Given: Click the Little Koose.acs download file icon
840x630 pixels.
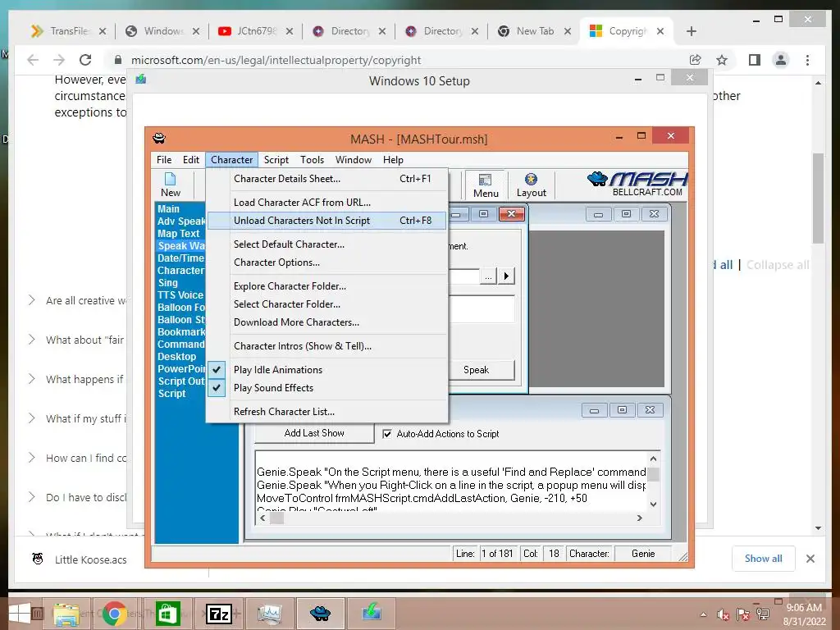Looking at the screenshot, I should pos(38,559).
